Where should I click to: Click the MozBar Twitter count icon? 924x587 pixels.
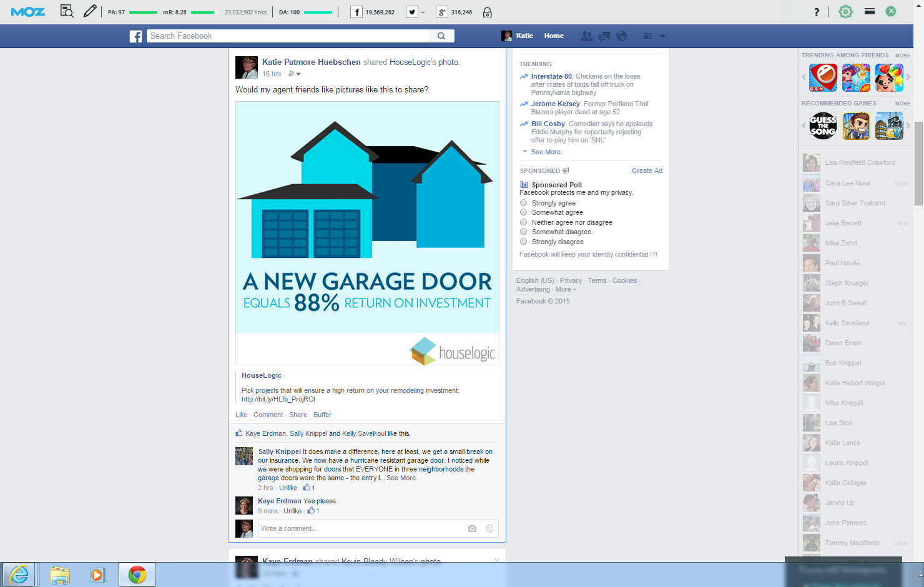point(412,12)
